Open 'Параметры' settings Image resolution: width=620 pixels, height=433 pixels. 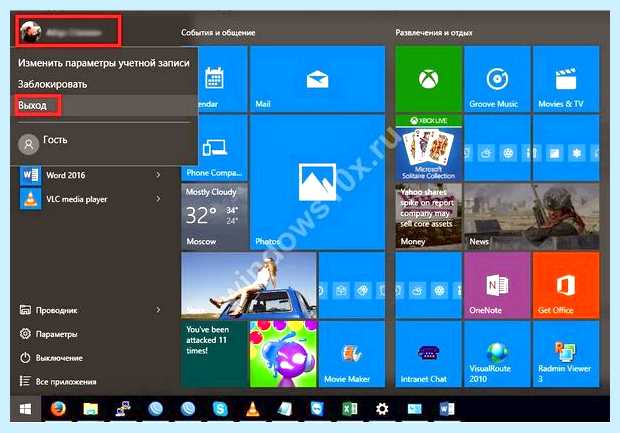pos(48,334)
